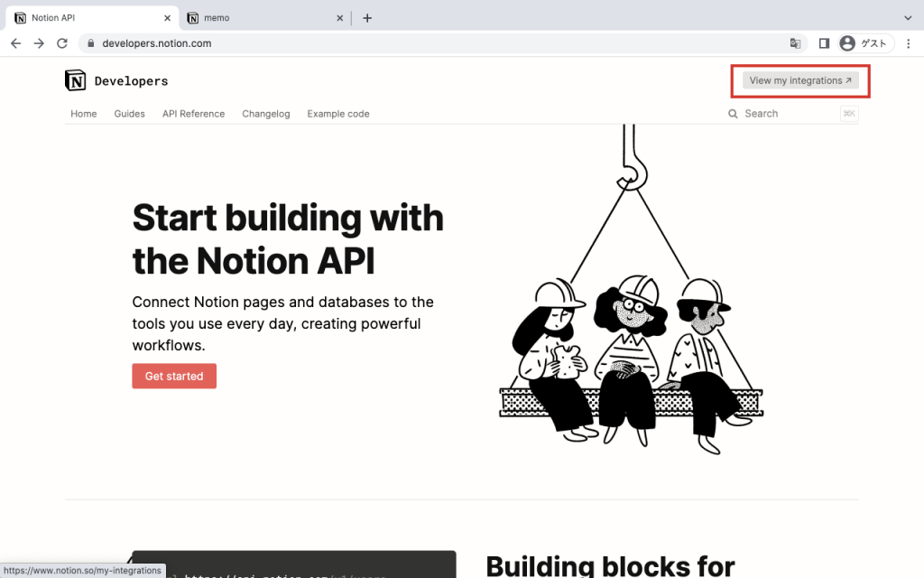Click the address bar URL

point(157,43)
